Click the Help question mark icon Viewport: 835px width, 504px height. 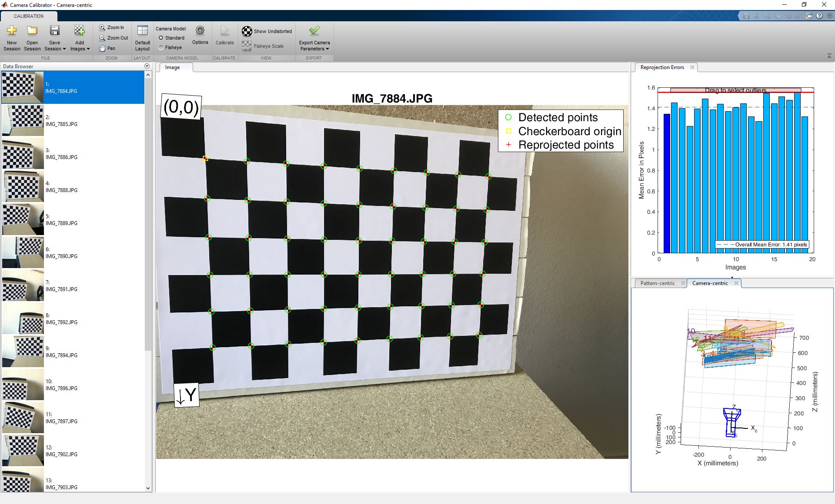(819, 16)
